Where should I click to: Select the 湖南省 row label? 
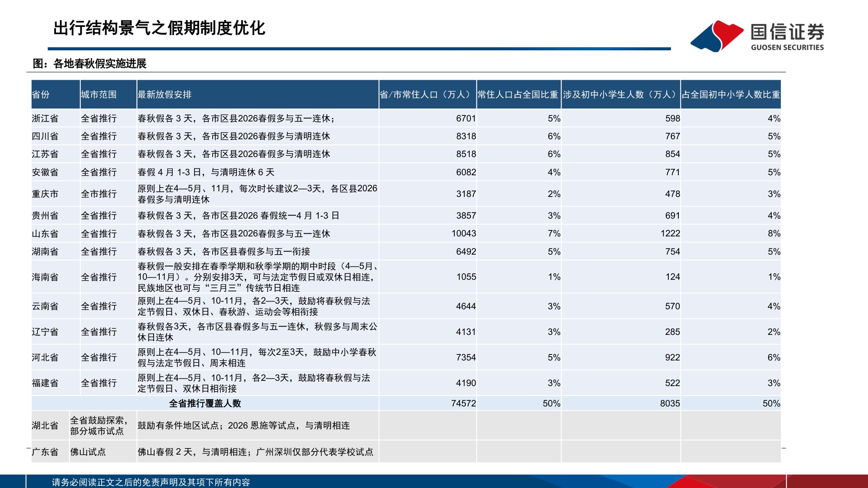(x=45, y=252)
